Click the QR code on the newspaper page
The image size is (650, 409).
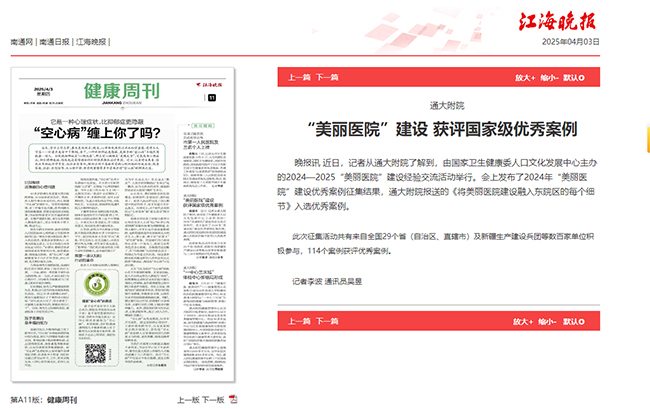pyautogui.click(x=95, y=353)
